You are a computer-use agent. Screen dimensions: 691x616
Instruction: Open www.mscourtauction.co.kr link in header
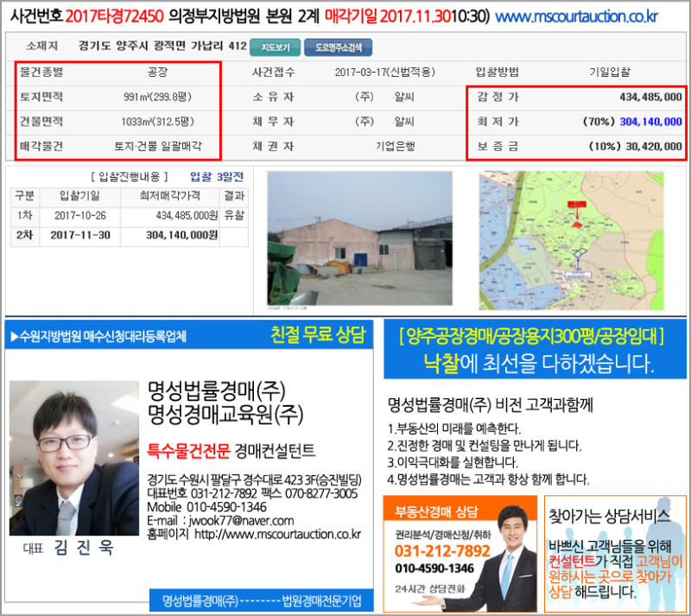pyautogui.click(x=576, y=16)
